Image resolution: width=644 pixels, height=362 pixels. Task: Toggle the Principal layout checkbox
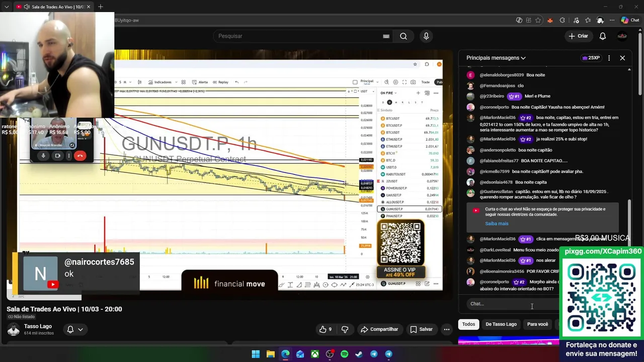pyautogui.click(x=355, y=82)
